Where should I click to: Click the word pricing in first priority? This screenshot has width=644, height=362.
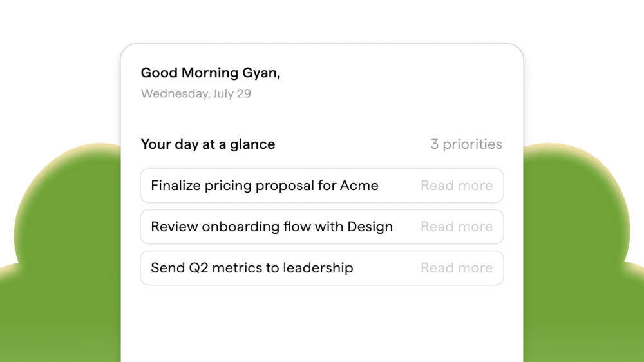(x=228, y=186)
